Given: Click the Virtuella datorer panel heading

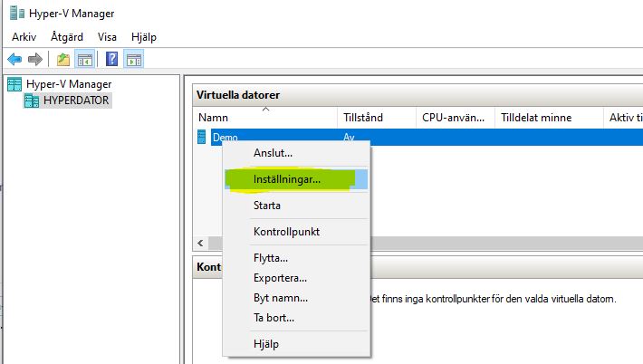Looking at the screenshot, I should click(x=238, y=95).
